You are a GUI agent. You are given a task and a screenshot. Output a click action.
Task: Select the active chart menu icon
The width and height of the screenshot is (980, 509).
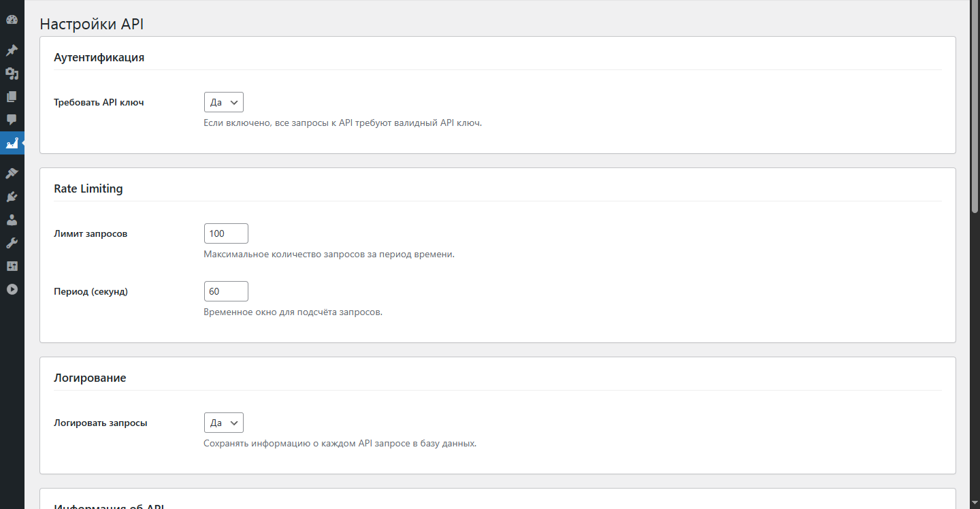point(12,143)
